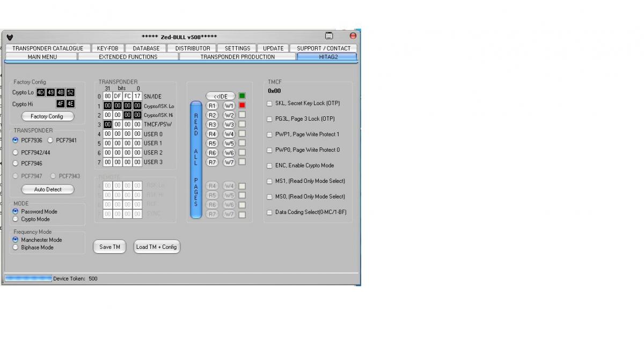Click the Save TM button
The width and height of the screenshot is (644, 362).
coord(109,247)
